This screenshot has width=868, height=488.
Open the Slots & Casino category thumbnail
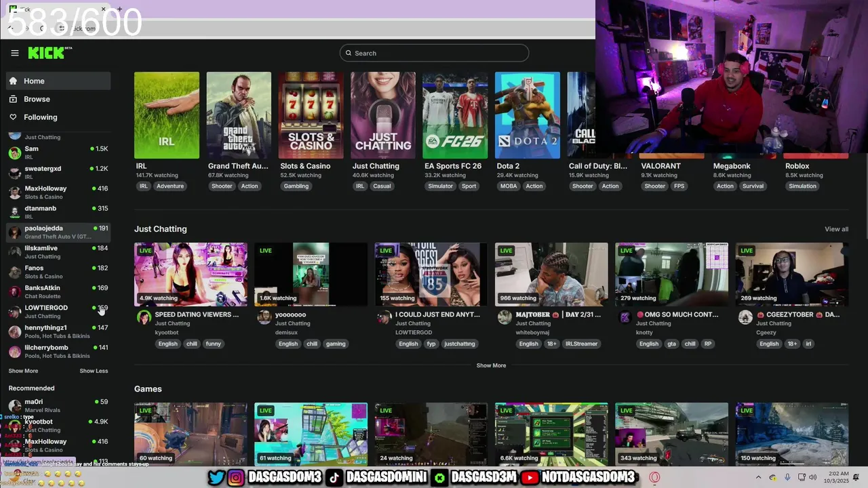(x=311, y=115)
